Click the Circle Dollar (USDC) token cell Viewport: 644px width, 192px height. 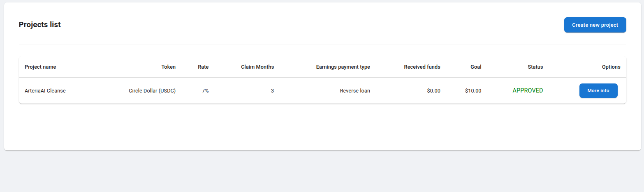[x=152, y=91]
